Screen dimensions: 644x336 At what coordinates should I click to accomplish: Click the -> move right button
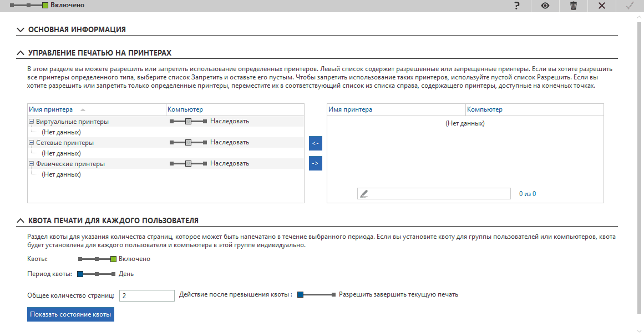(x=316, y=163)
